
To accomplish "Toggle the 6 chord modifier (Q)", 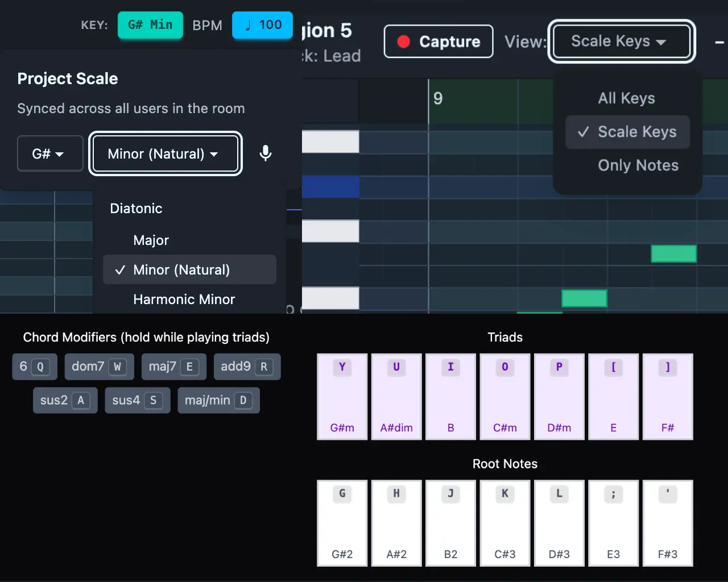I will (35, 367).
